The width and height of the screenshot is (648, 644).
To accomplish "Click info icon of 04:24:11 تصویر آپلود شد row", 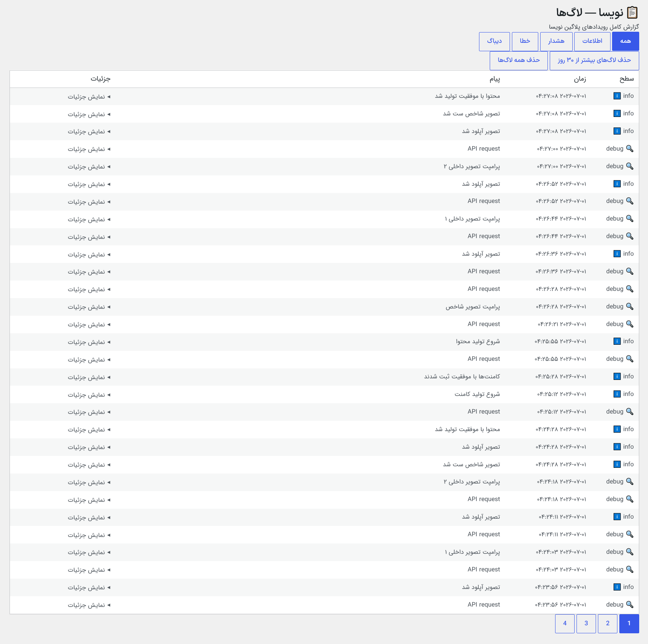I will pyautogui.click(x=617, y=517).
